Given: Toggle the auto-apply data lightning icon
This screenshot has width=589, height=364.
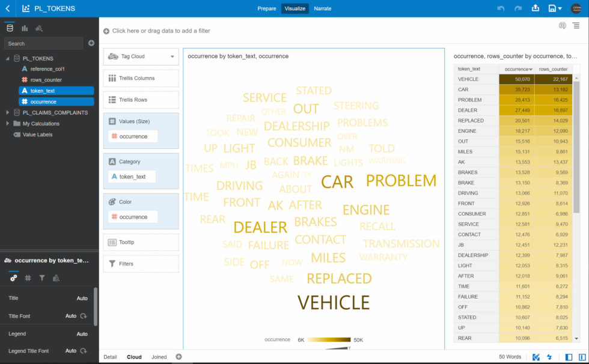Looking at the screenshot, I should 549,357.
